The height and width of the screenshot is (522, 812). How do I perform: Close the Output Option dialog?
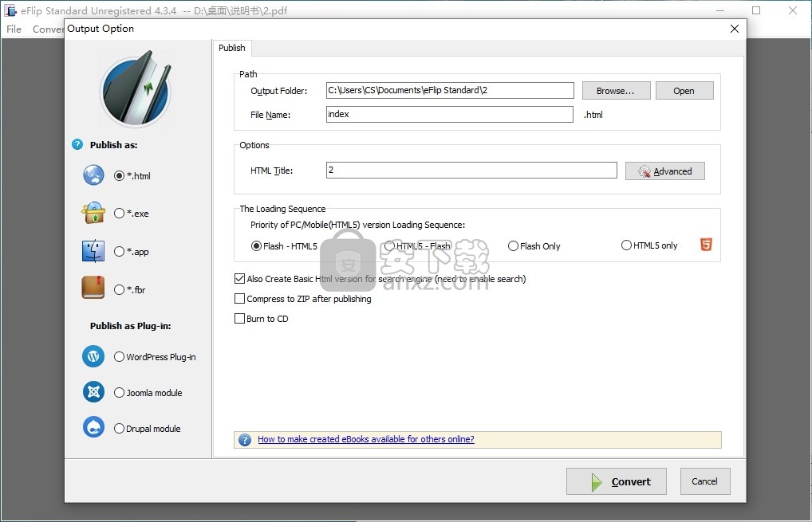click(735, 29)
